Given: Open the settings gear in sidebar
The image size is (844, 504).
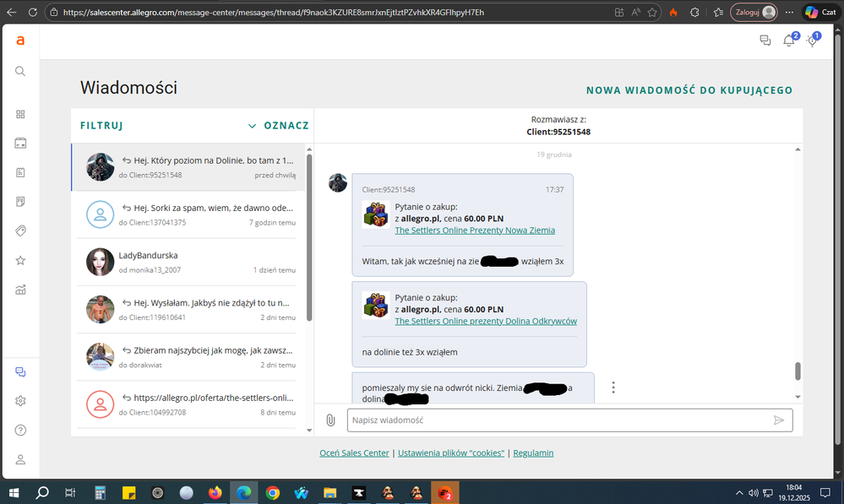Looking at the screenshot, I should (x=20, y=401).
